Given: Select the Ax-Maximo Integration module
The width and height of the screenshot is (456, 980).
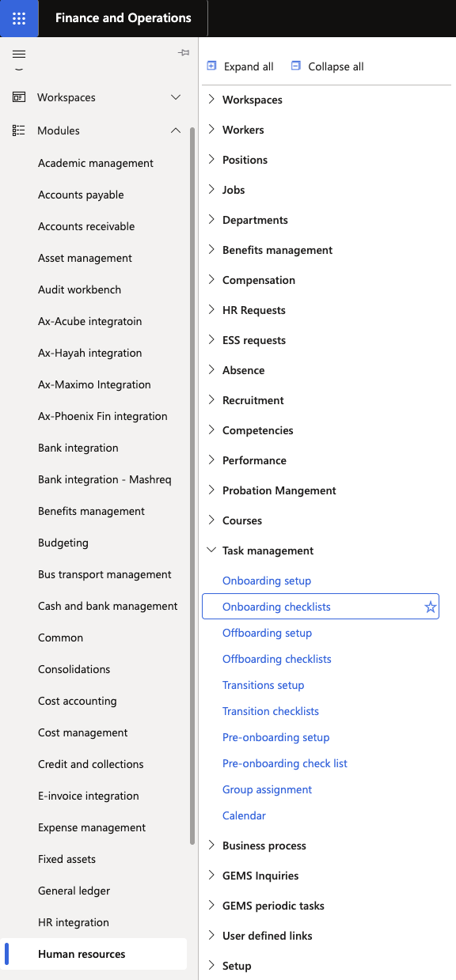Looking at the screenshot, I should coord(94,384).
